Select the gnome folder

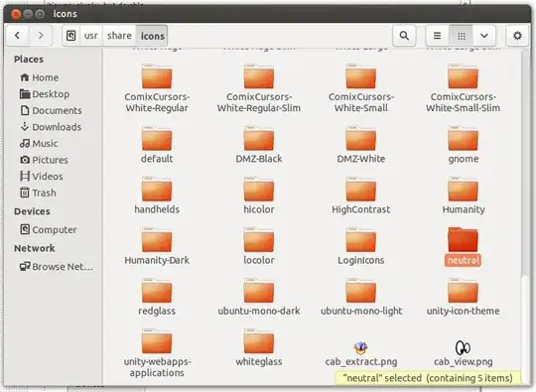[x=463, y=145]
